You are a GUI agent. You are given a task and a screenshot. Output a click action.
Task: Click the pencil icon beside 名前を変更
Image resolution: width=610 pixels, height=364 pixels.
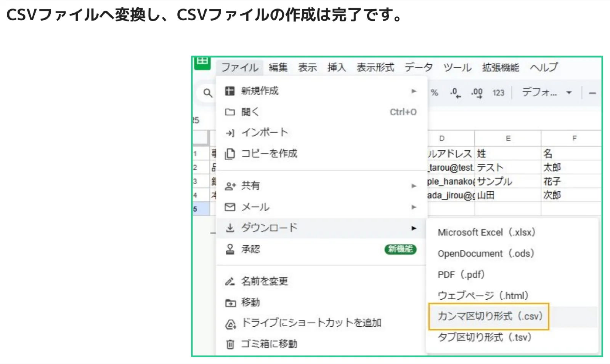tap(230, 282)
